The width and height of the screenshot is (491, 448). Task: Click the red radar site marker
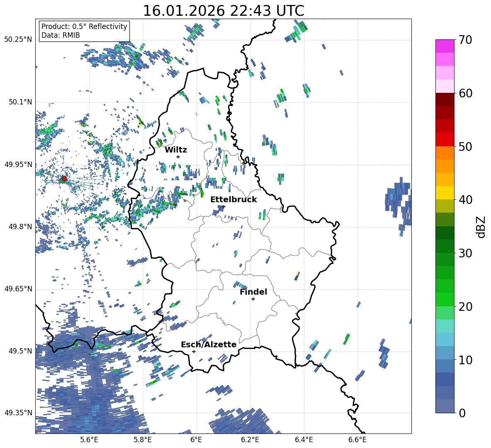[64, 179]
